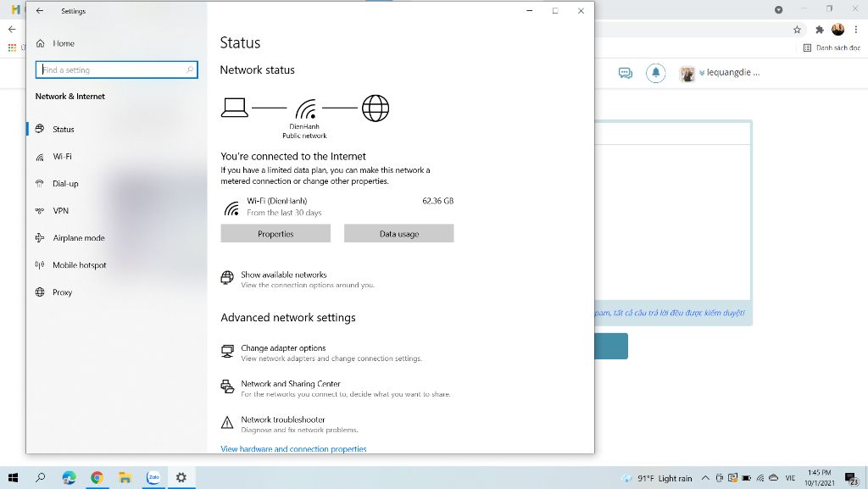Open Chrome three-dot menu

856,30
